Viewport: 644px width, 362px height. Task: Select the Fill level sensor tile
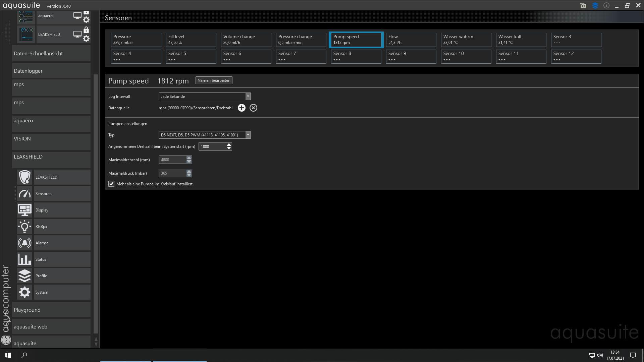click(x=191, y=40)
